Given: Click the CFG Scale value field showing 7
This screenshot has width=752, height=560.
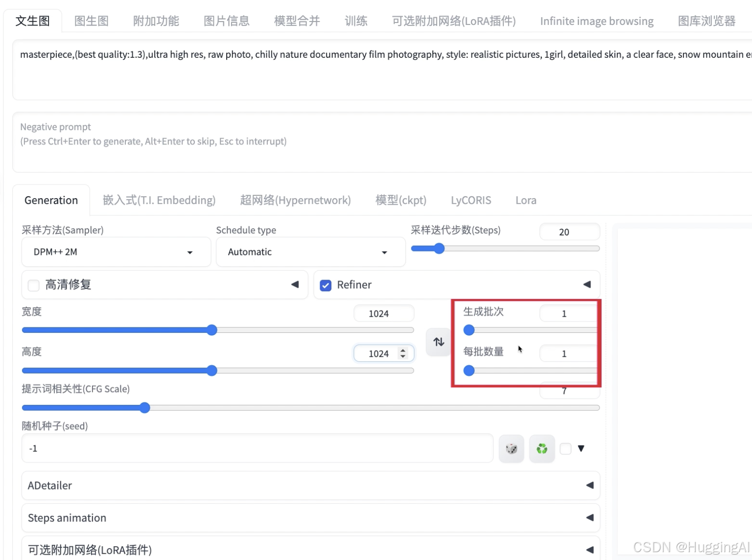Looking at the screenshot, I should point(570,391).
